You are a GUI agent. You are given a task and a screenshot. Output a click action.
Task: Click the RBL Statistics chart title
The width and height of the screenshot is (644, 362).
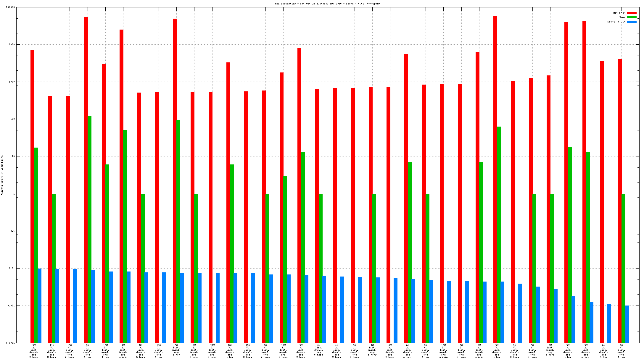327,4
